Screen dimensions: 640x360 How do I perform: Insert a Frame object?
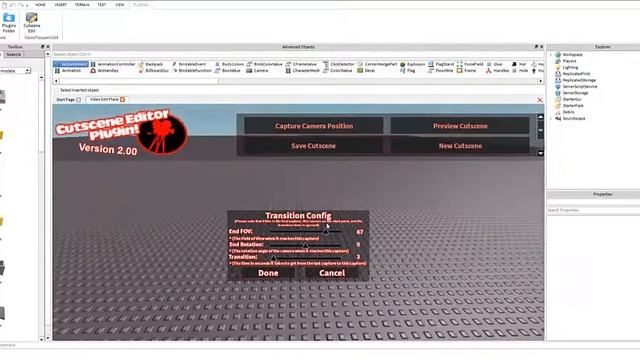(x=467, y=71)
